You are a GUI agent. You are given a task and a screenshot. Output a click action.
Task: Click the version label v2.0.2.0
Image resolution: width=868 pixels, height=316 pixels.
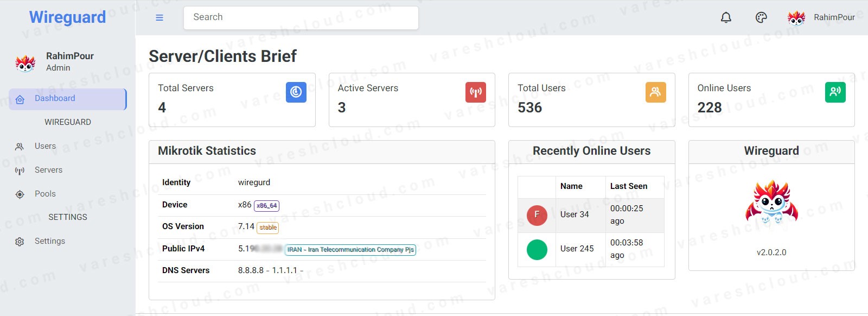click(771, 252)
